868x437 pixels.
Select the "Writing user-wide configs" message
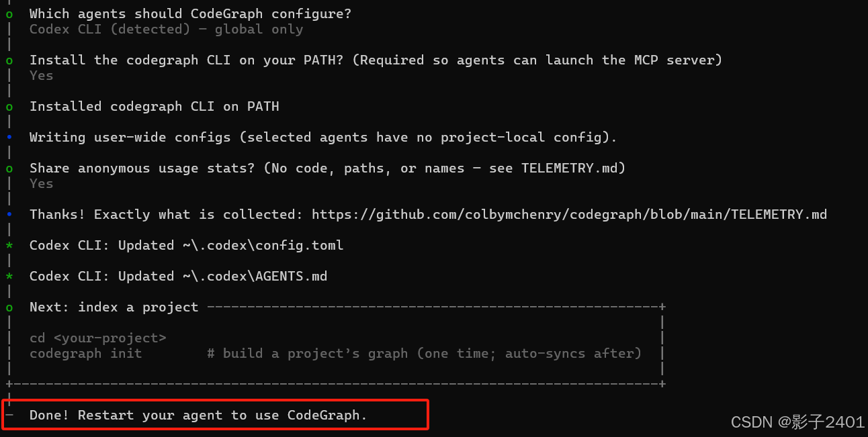coord(323,137)
